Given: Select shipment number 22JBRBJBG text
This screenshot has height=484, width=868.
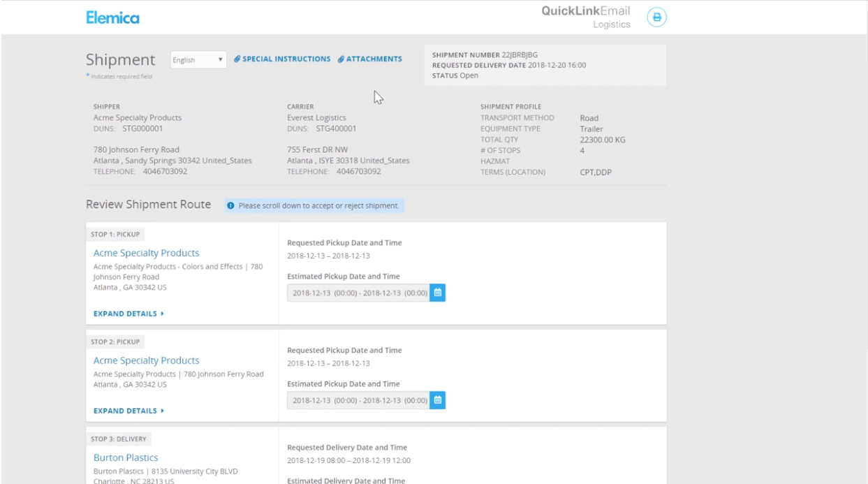Looking at the screenshot, I should [x=520, y=54].
